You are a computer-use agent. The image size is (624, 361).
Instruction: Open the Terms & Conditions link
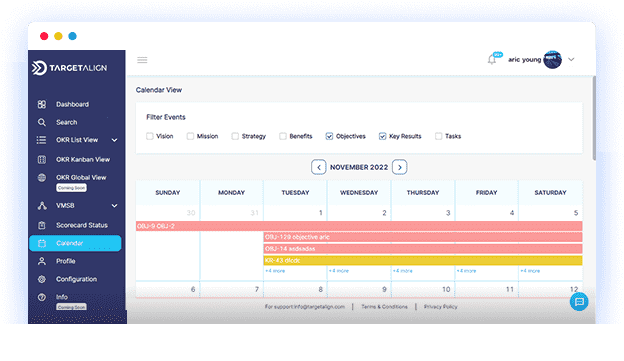pyautogui.click(x=384, y=306)
